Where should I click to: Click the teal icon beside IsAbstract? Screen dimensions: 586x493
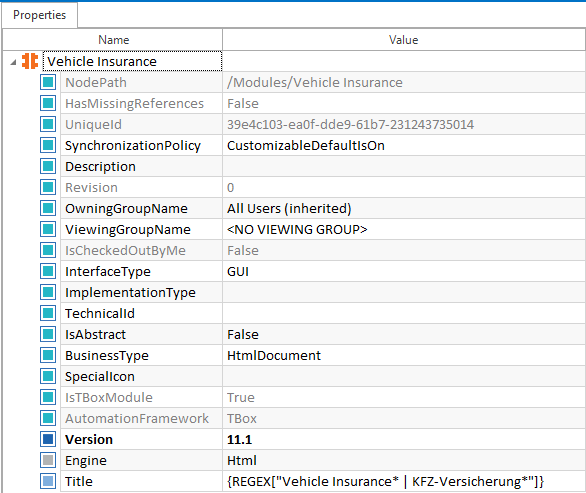(x=48, y=334)
